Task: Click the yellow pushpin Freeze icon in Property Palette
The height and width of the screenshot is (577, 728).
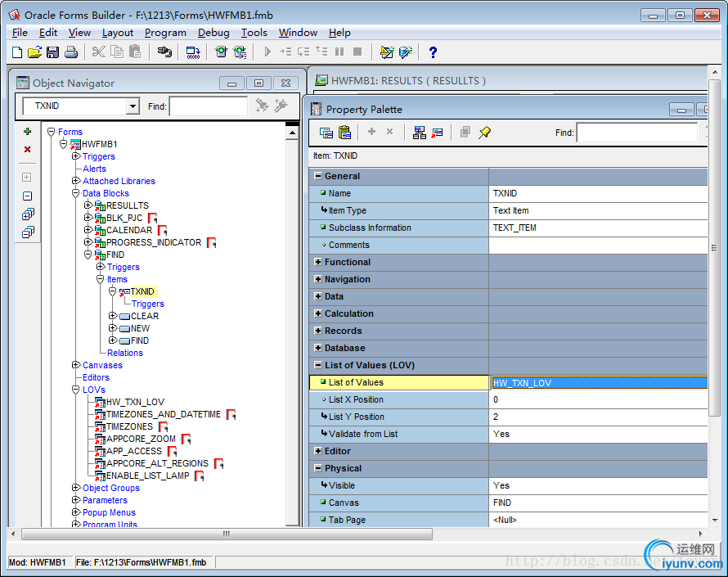Action: tap(485, 133)
